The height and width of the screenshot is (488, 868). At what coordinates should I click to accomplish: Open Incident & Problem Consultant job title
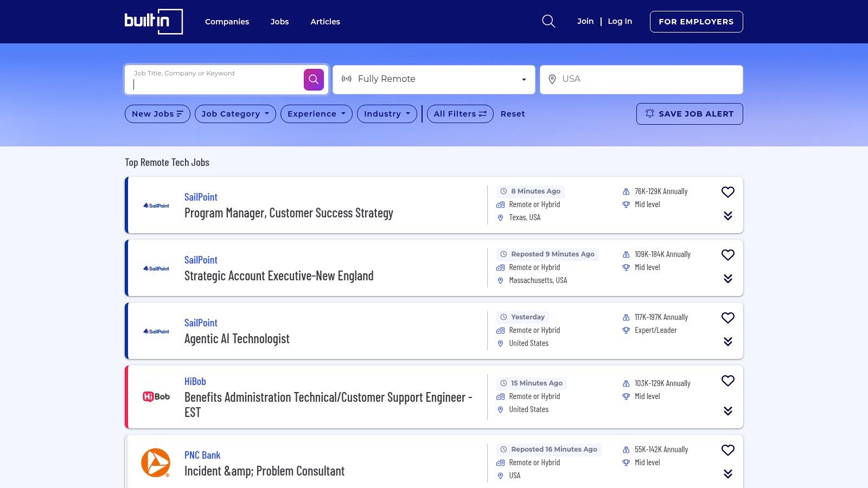coord(265,471)
